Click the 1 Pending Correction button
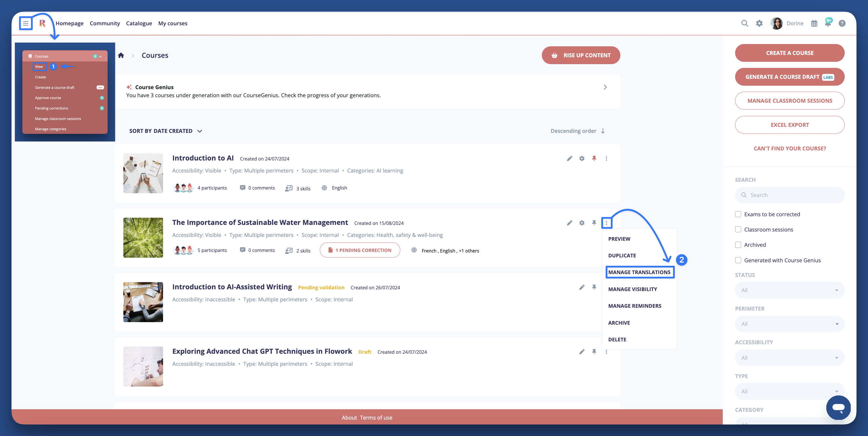 360,250
